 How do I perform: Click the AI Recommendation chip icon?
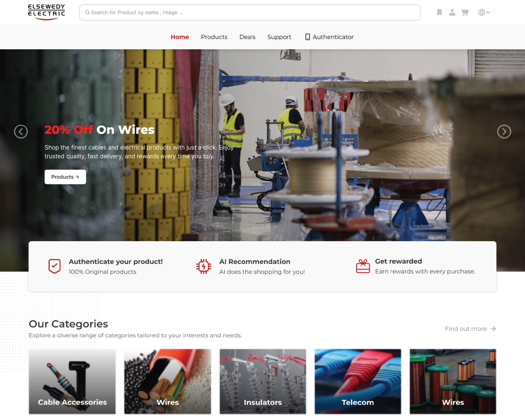204,266
